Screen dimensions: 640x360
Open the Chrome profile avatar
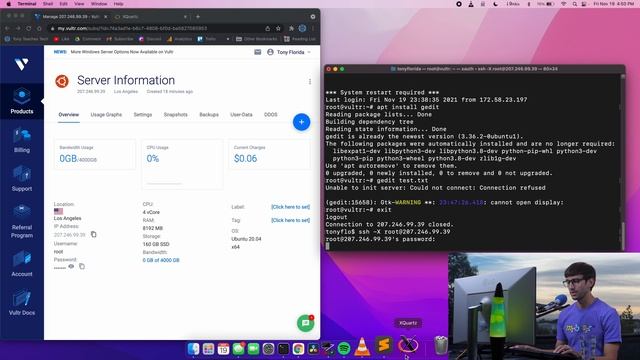(x=302, y=29)
